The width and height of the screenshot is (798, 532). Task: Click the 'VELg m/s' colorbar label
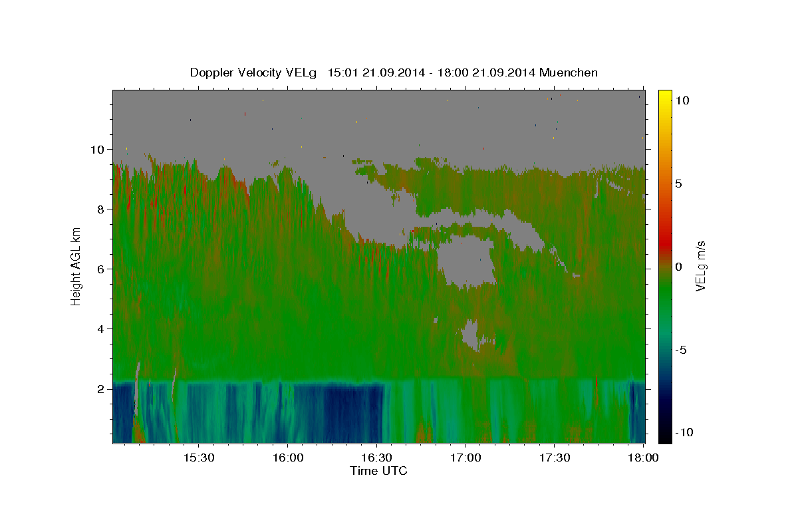coord(700,266)
